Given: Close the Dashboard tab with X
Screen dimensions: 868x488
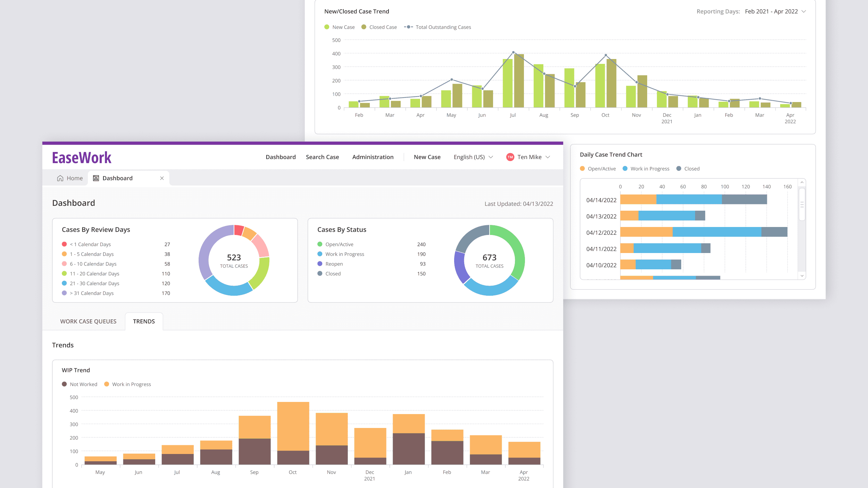Looking at the screenshot, I should tap(162, 178).
